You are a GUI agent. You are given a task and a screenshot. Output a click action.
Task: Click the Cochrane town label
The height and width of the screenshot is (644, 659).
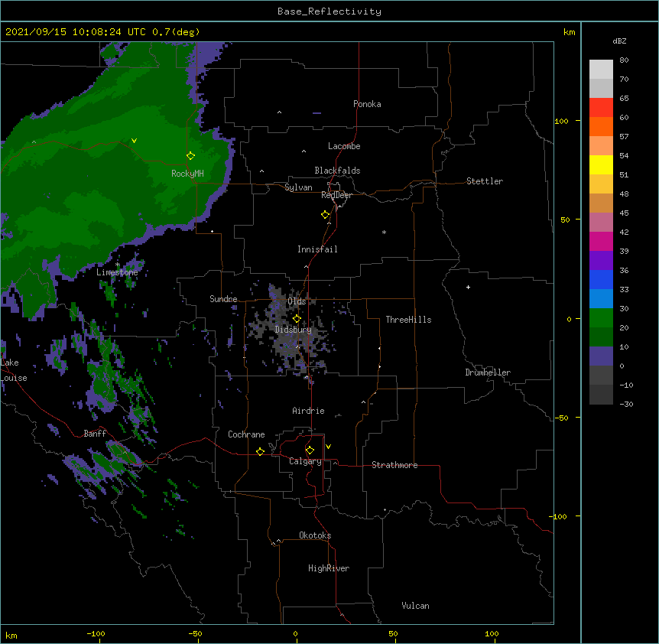246,434
